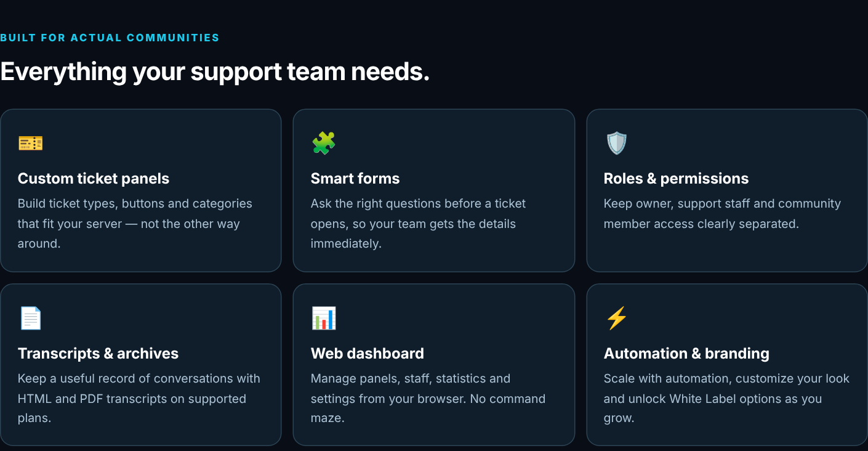Click the description starting "Manage panels, staff, statistics"
This screenshot has height=451, width=868.
tap(428, 399)
